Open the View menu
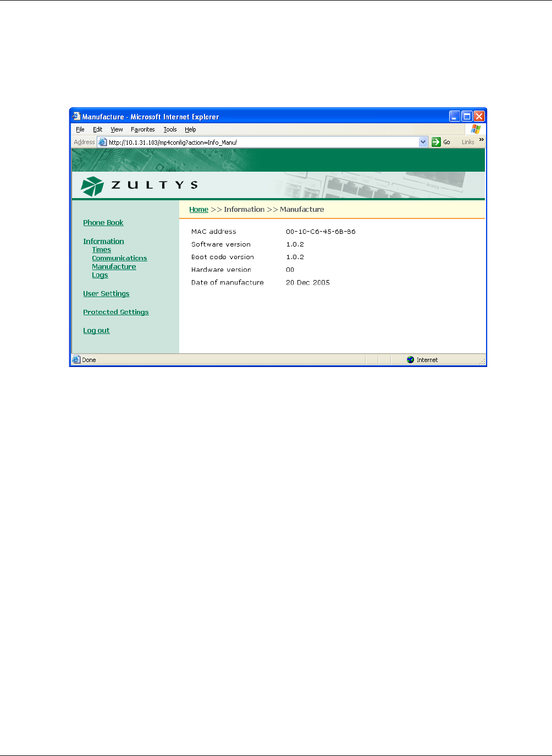This screenshot has height=756, width=552. click(117, 129)
